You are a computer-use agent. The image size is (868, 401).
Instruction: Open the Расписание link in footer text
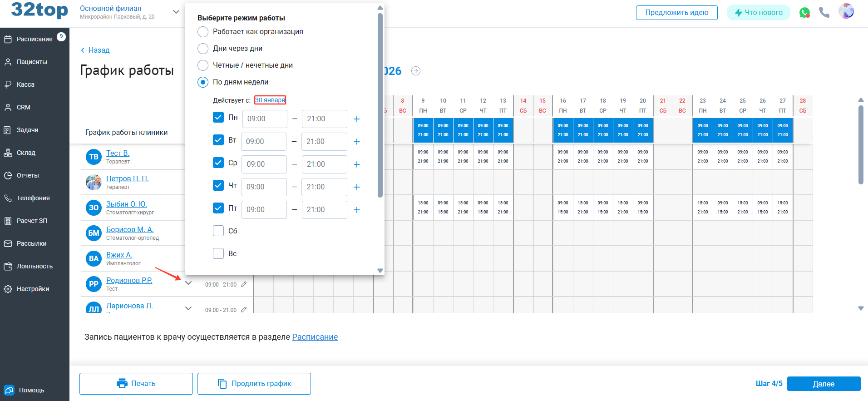315,337
